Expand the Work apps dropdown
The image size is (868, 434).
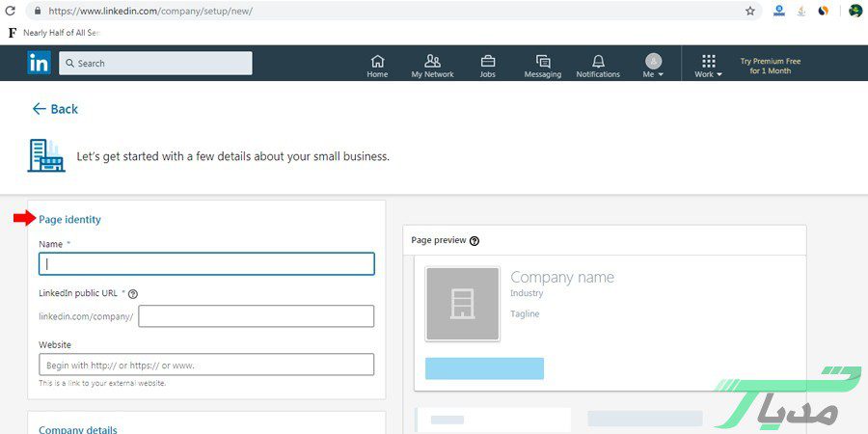708,66
